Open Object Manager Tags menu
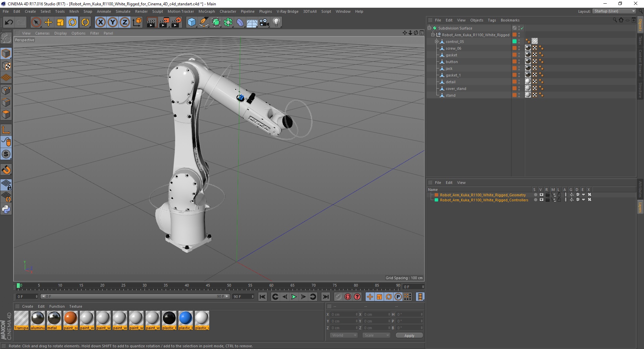Image resolution: width=644 pixels, height=349 pixels. (x=492, y=20)
